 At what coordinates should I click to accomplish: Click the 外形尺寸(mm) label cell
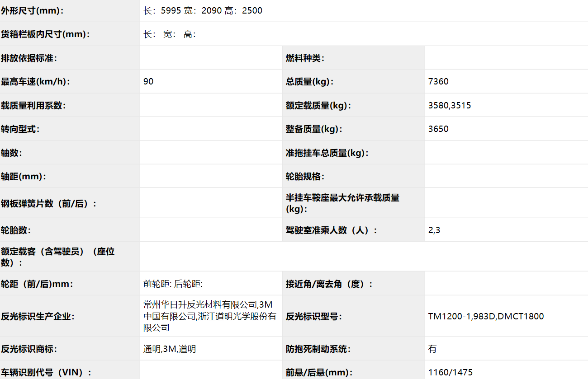[x=33, y=11]
